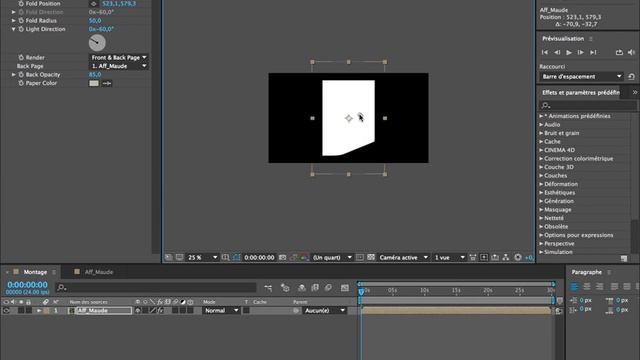Expand the Simulation category
This screenshot has width=640, height=360.
pos(541,252)
